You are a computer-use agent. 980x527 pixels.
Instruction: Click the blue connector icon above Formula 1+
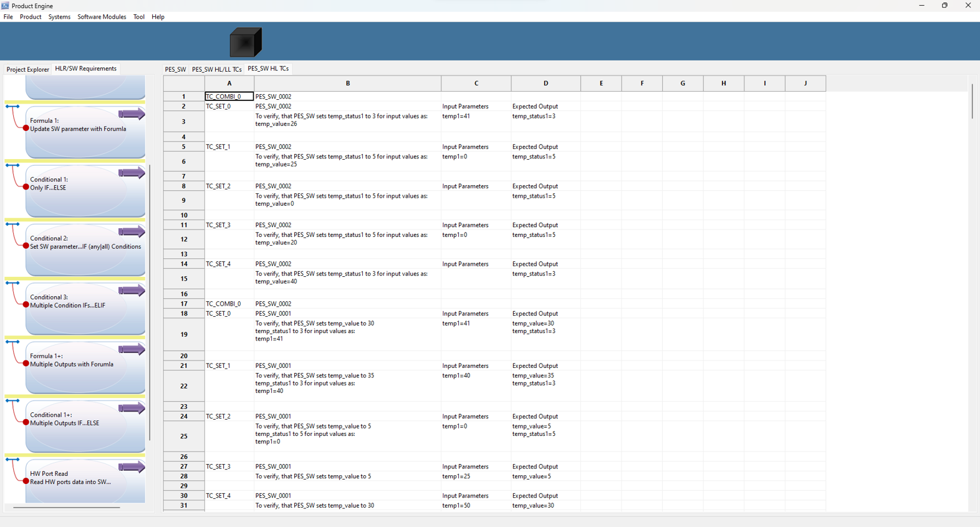pos(12,342)
